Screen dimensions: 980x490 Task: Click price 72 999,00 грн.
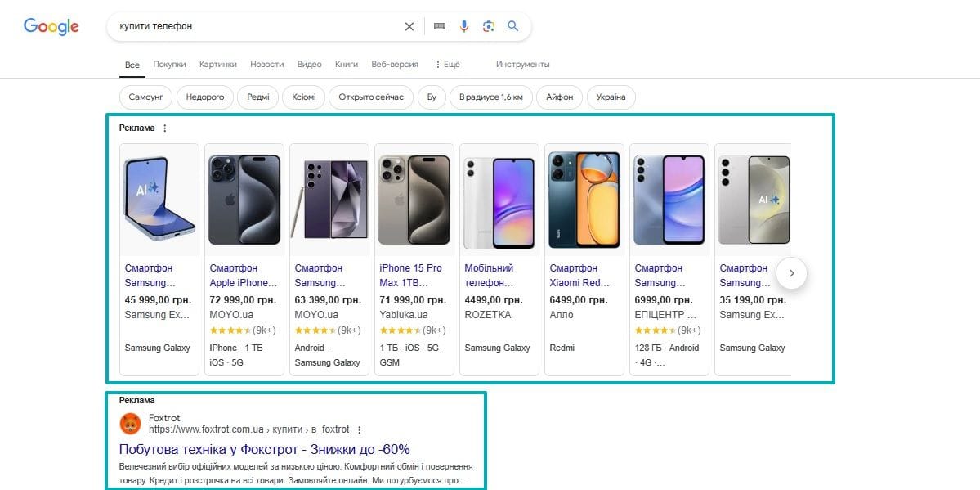pos(243,299)
